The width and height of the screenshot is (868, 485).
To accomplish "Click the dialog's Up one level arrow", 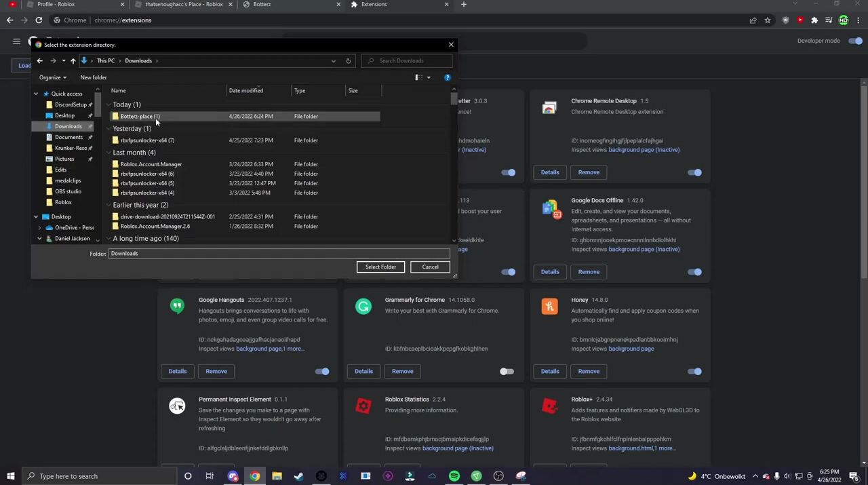I will pyautogui.click(x=73, y=61).
